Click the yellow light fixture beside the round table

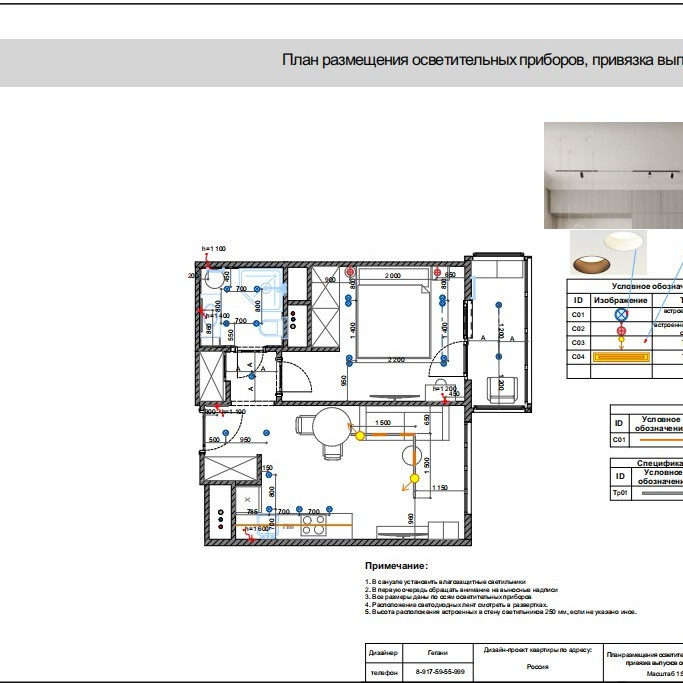359,435
